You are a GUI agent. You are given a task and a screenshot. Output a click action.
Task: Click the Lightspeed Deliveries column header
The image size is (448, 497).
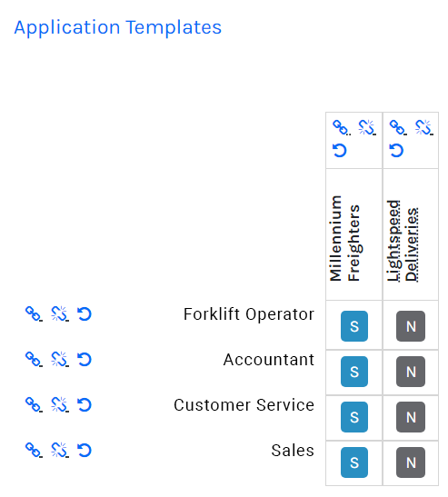[x=403, y=241]
